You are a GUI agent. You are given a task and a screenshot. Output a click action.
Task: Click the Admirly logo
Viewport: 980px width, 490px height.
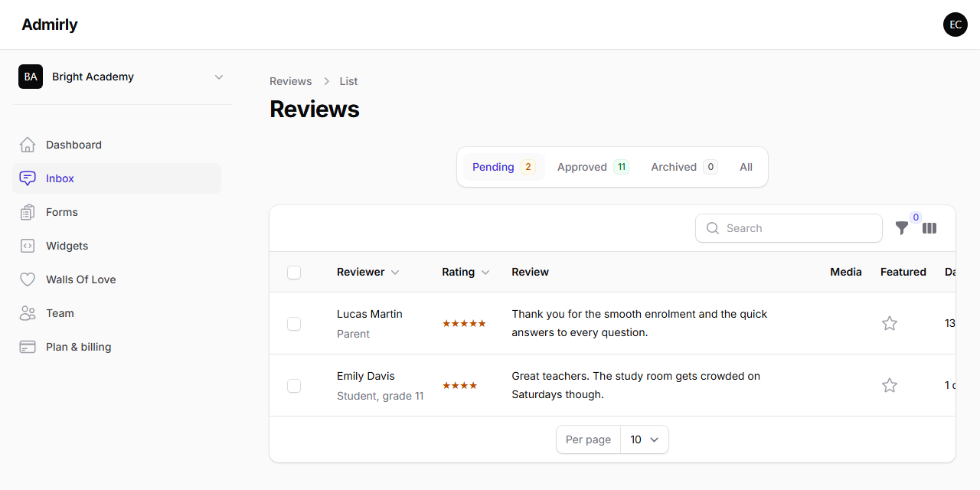(50, 24)
